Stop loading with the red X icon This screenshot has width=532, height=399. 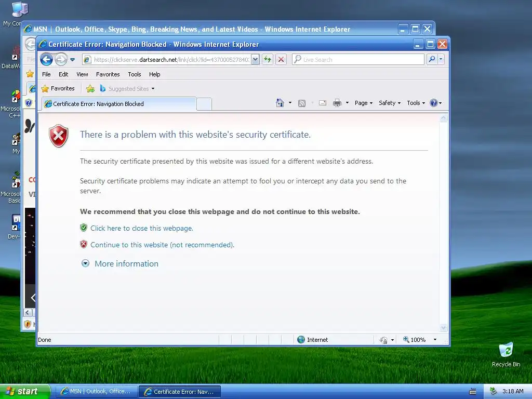281,60
